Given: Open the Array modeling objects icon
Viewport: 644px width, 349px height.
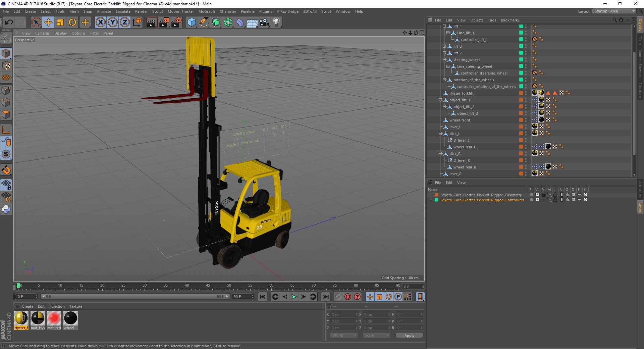Looking at the screenshot, I should 228,22.
